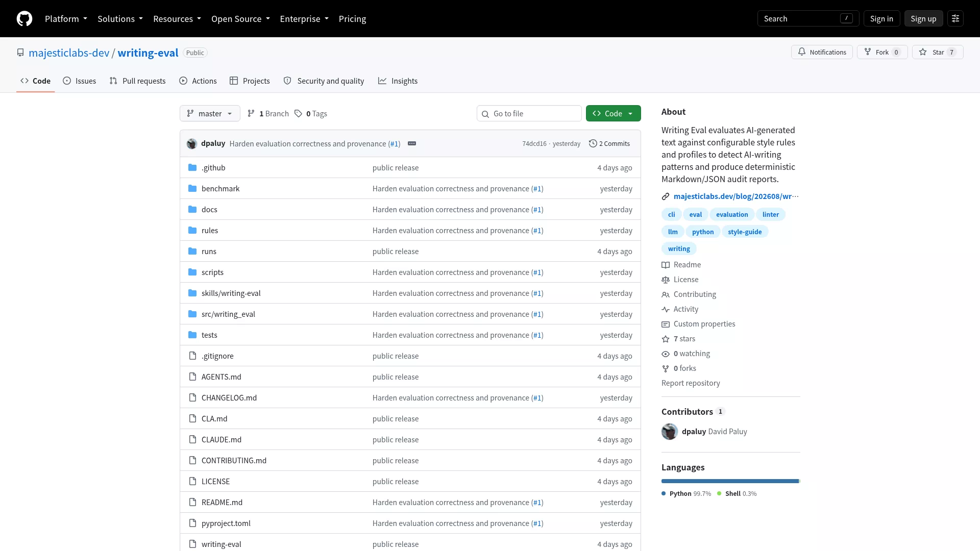Open the CHANGELOG.md file
980x551 pixels.
click(x=229, y=398)
